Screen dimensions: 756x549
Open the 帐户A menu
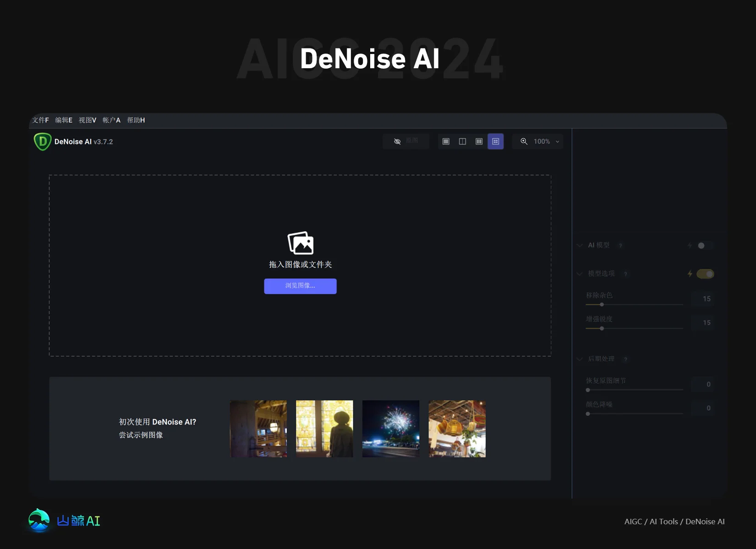(111, 120)
